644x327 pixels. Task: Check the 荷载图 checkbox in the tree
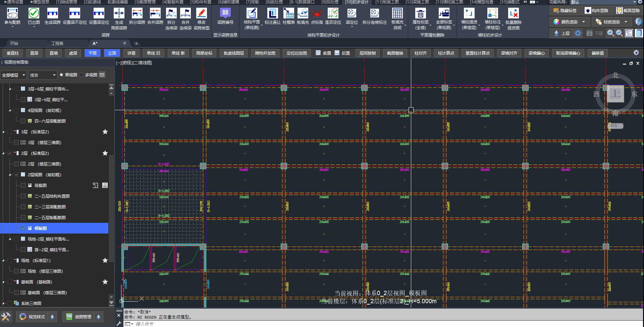[x=23, y=185]
